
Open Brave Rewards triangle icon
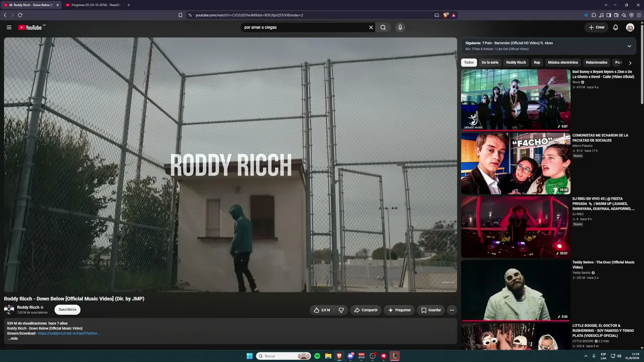(x=453, y=15)
